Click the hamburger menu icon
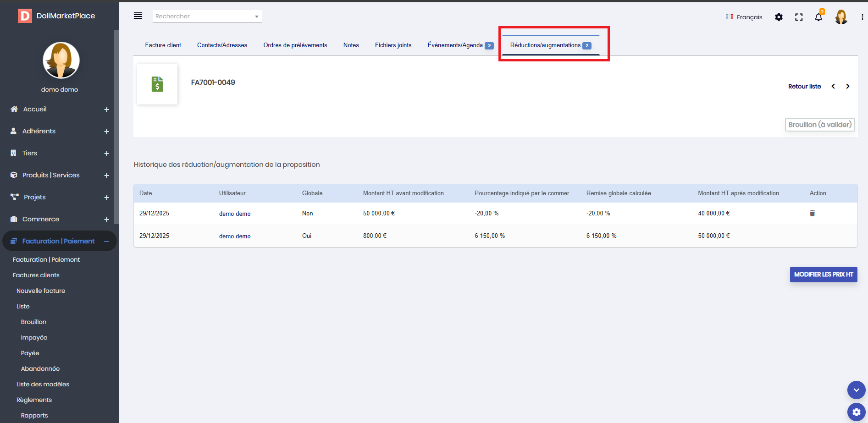 click(138, 16)
